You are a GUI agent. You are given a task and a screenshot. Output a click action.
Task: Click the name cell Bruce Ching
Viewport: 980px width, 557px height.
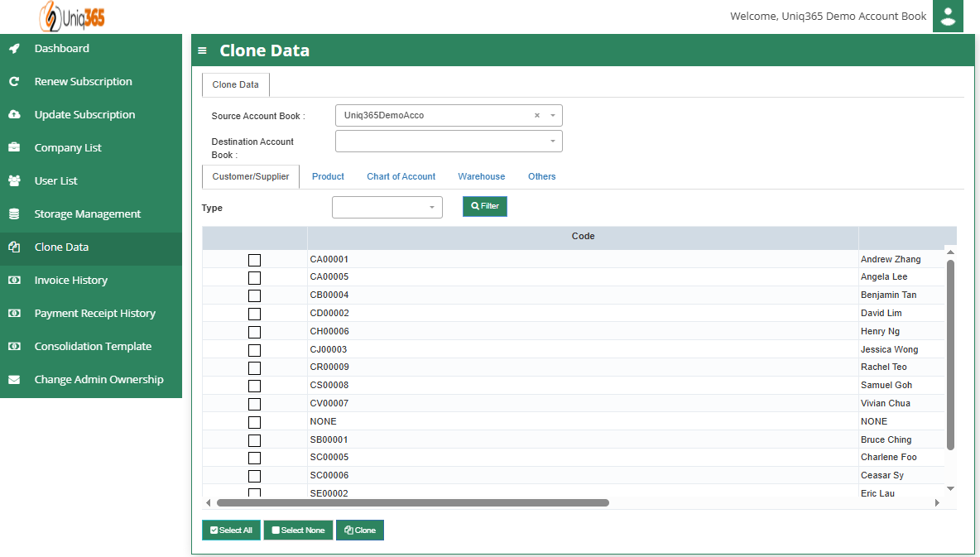tap(886, 439)
